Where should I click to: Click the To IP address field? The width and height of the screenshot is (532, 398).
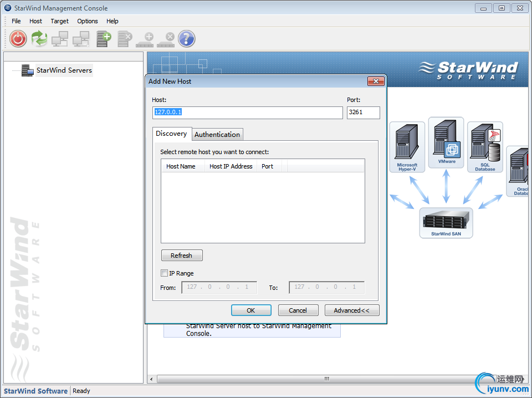(327, 287)
